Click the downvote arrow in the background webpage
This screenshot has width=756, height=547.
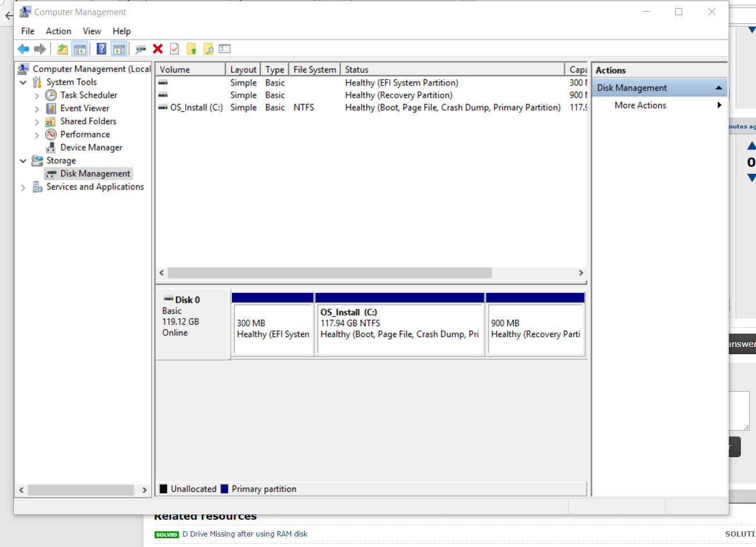751,178
